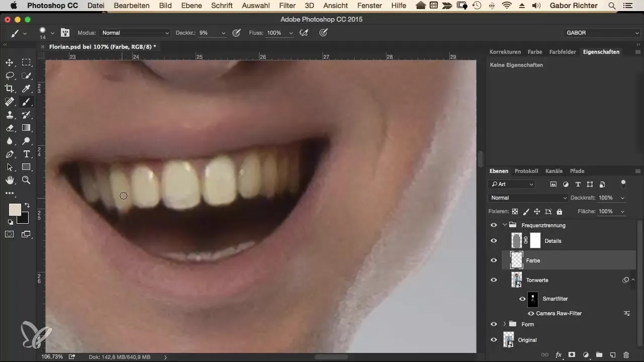
Task: Select the Rectangle shape tool
Action: 26,167
